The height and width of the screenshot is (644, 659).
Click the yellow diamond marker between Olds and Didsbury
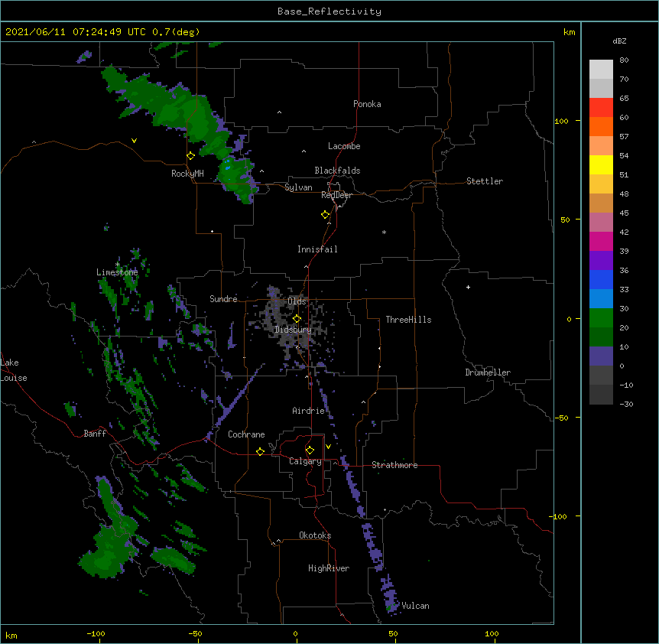tap(297, 319)
